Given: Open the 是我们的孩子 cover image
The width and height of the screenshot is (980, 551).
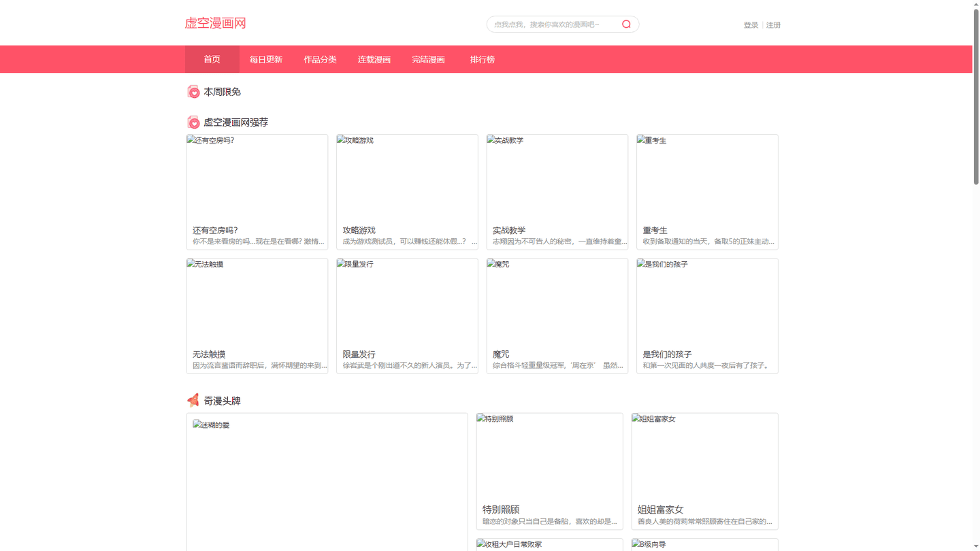Looking at the screenshot, I should click(707, 302).
